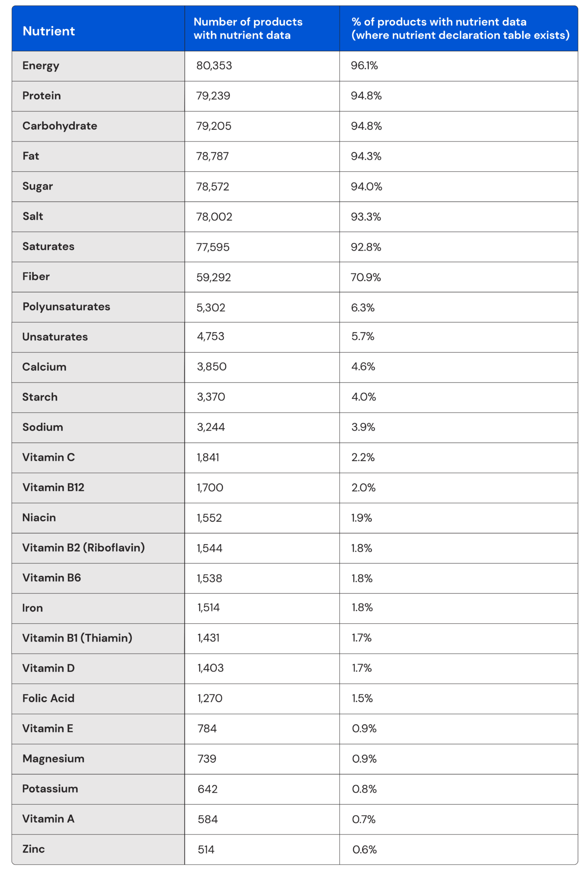
Task: Select the Fat product count 78,787
Action: [212, 156]
